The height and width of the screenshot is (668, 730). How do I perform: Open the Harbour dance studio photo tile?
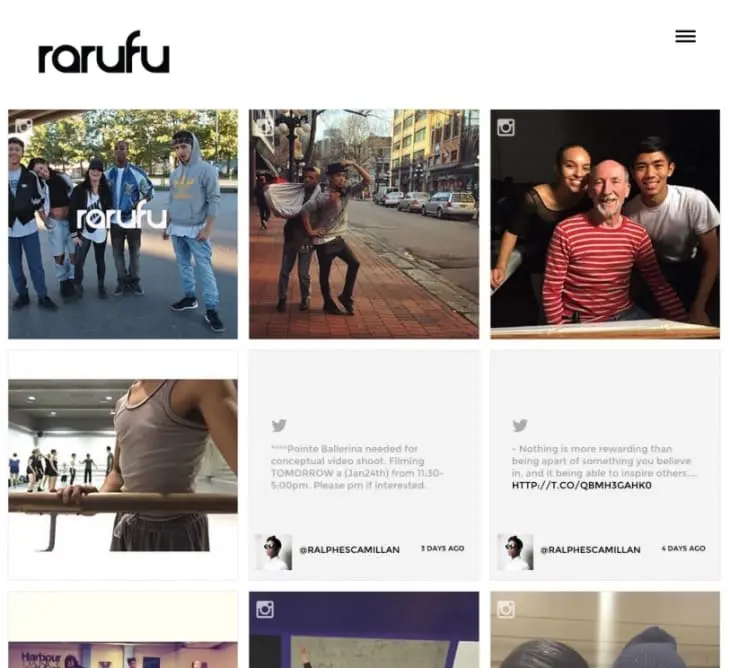(123, 630)
